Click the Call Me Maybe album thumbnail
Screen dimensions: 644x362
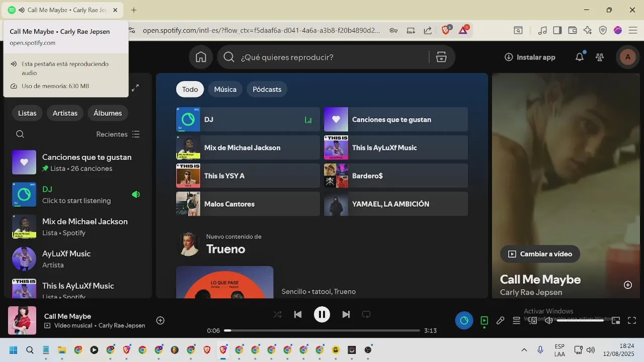pos(22,320)
